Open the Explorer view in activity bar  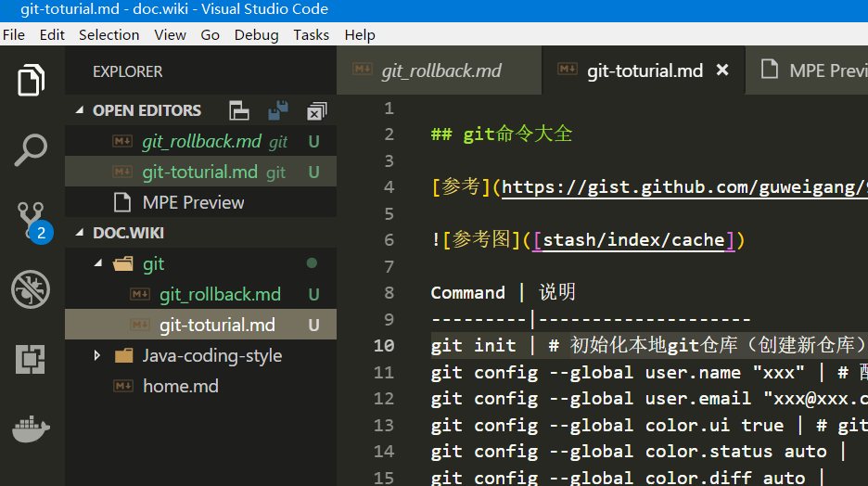(x=31, y=81)
